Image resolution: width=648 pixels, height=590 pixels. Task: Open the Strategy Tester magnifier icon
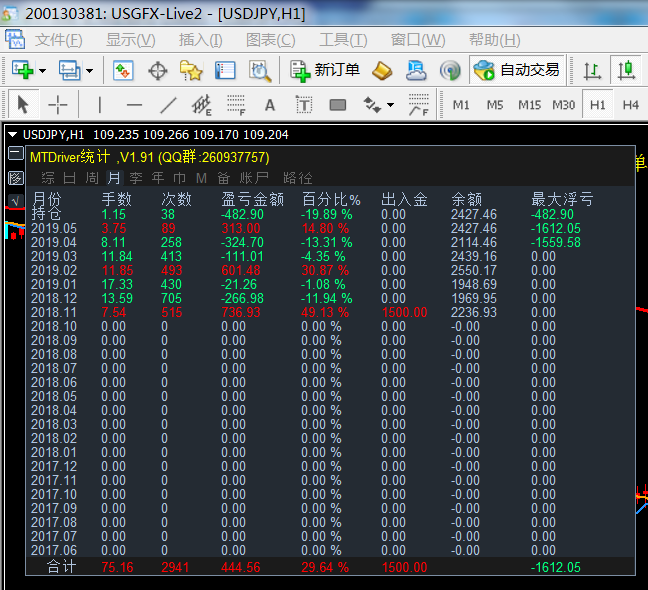(x=260, y=71)
